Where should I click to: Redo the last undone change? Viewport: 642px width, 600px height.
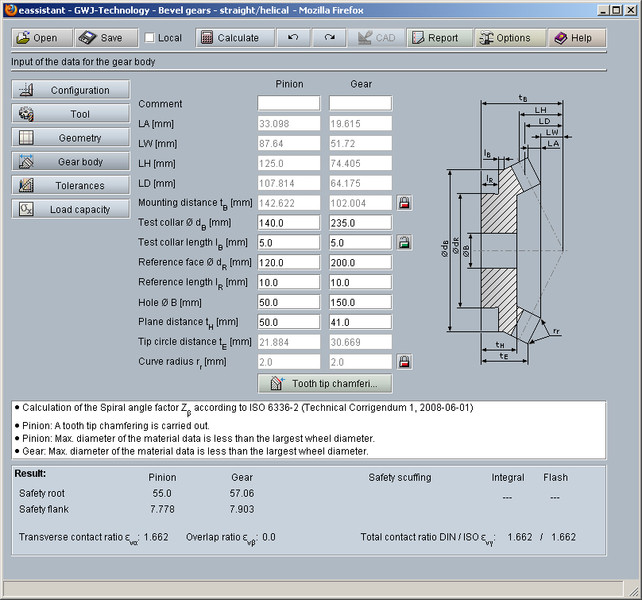[x=329, y=38]
